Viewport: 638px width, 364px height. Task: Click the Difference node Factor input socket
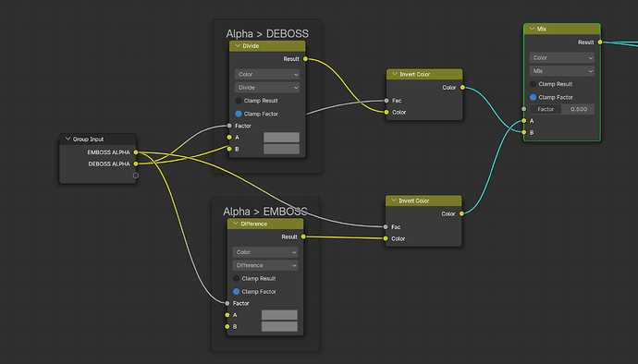[227, 303]
